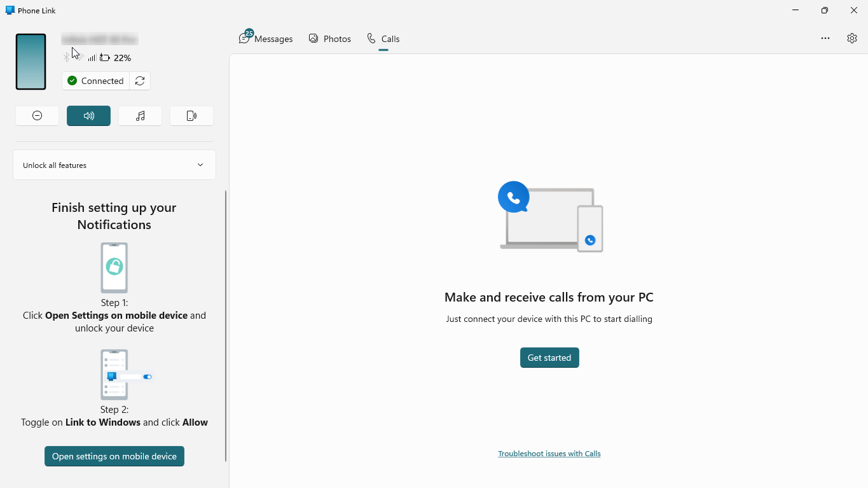Image resolution: width=868 pixels, height=488 pixels.
Task: Open the Photos tab
Action: [x=329, y=38]
